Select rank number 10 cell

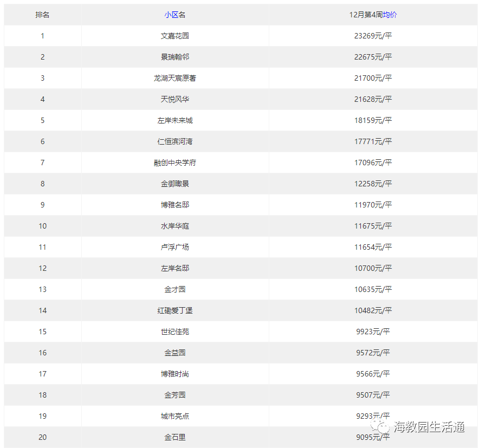[x=43, y=226]
